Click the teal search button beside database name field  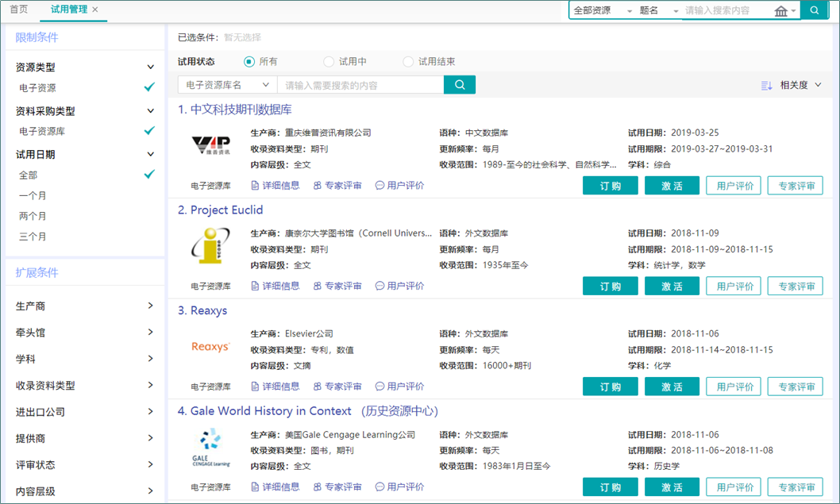point(460,85)
